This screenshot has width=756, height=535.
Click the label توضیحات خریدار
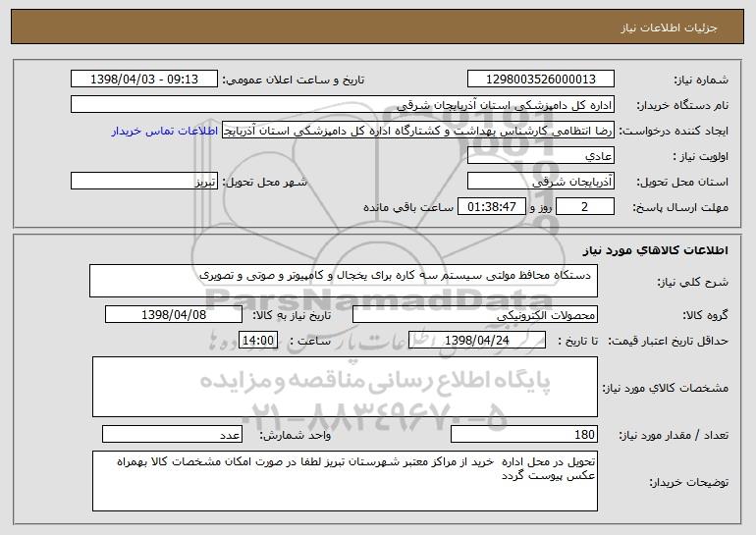689,482
